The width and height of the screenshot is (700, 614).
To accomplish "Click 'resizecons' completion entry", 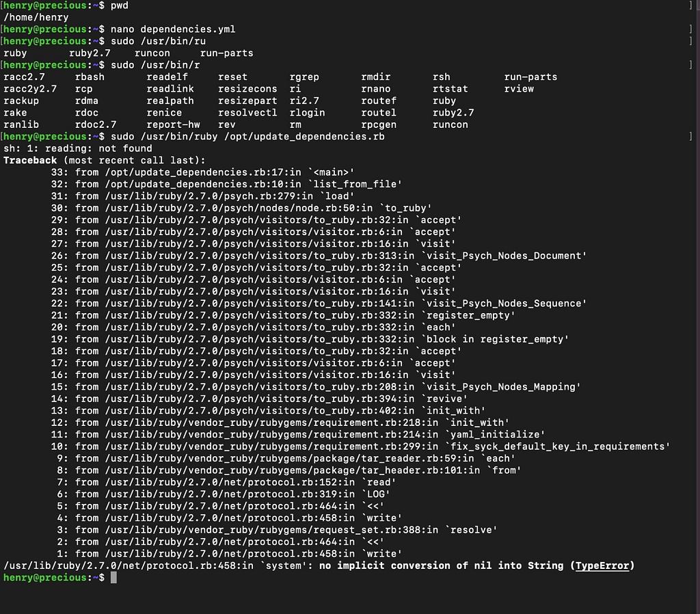I will [247, 89].
